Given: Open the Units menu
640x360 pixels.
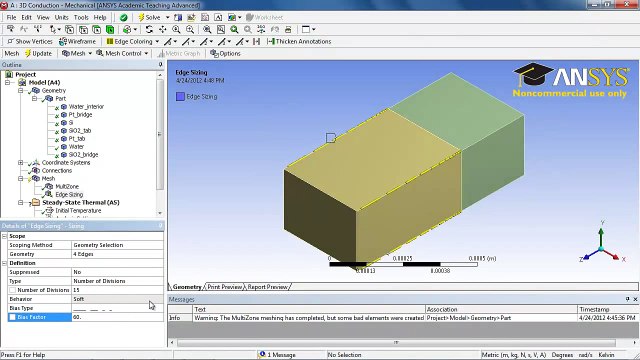Looking at the screenshot, I should pos(62,18).
